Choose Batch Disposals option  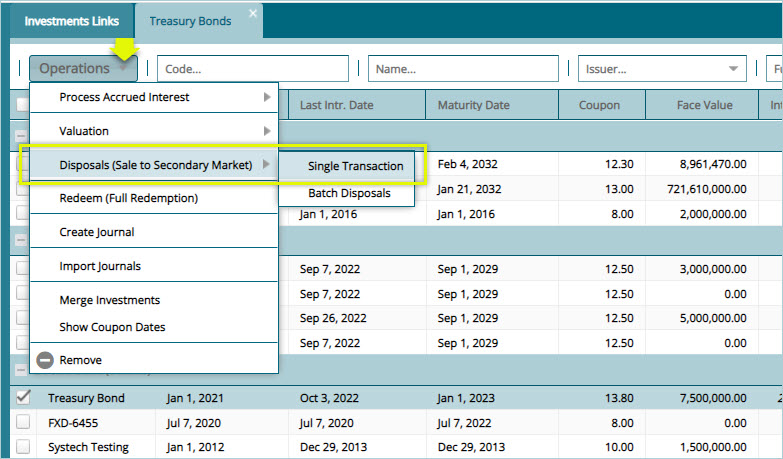pyautogui.click(x=347, y=193)
